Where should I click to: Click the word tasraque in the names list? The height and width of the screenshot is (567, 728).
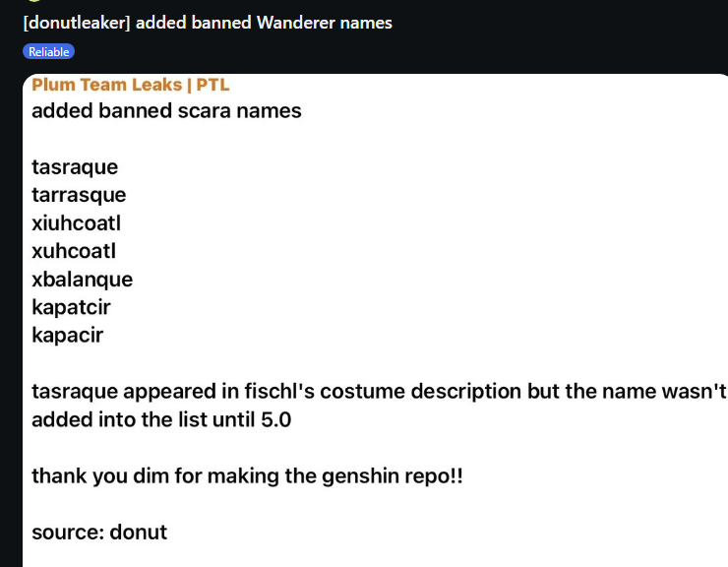point(75,167)
